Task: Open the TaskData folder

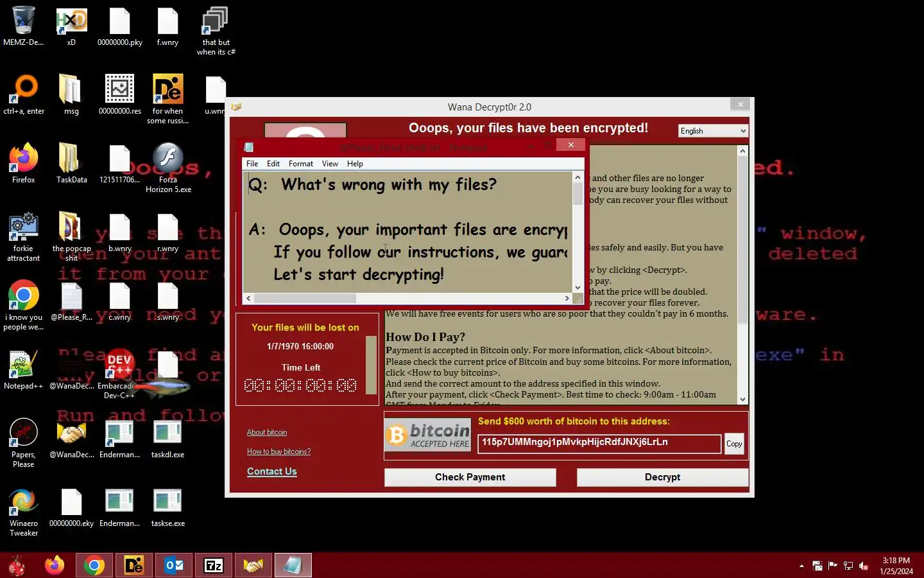Action: click(x=71, y=164)
